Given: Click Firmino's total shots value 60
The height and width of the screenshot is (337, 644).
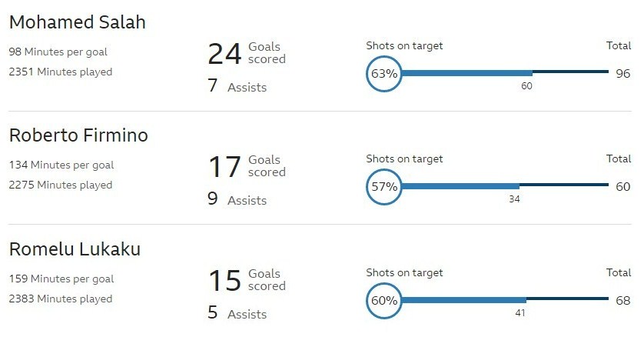Looking at the screenshot, I should coord(622,187).
